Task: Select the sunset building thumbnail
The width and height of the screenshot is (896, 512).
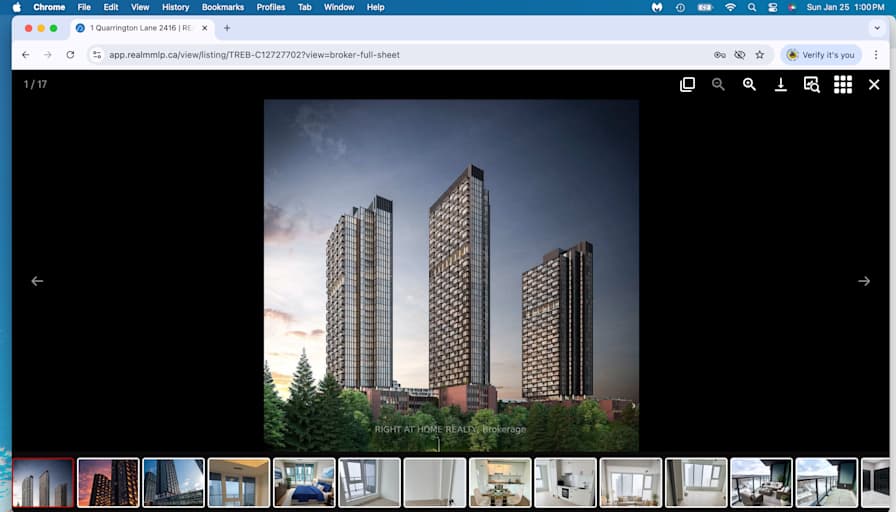Action: [x=108, y=482]
